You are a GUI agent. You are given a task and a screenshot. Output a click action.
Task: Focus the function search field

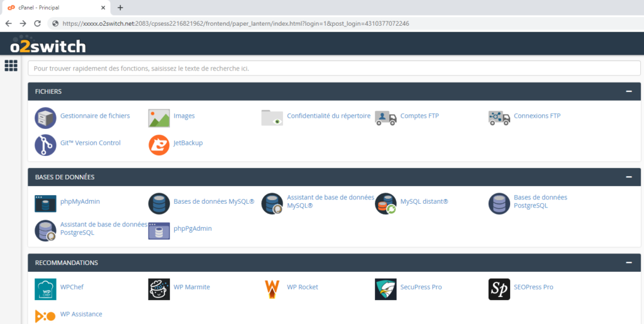tap(335, 68)
